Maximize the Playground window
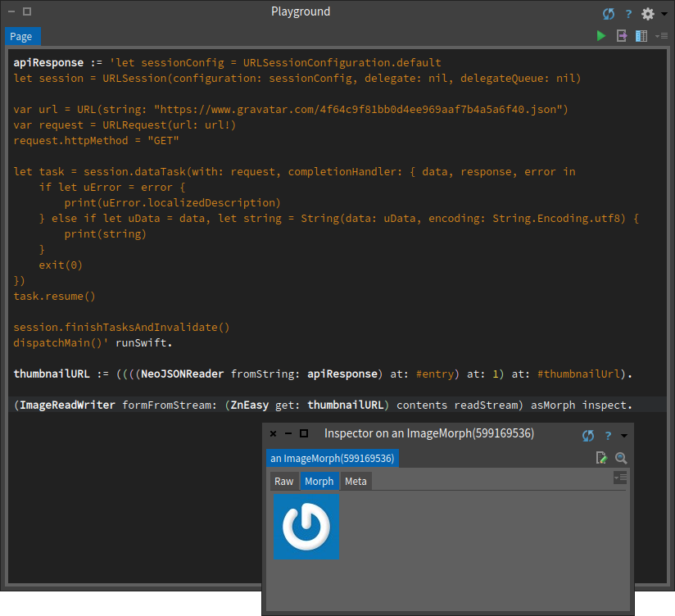 coord(27,11)
